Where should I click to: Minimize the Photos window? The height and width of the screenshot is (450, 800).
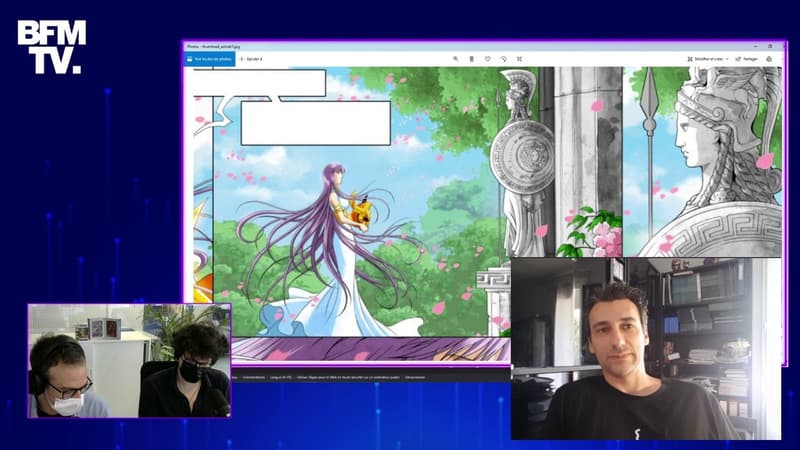[x=756, y=46]
